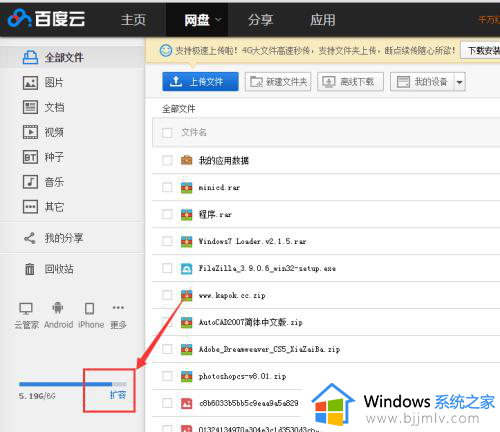Screen dimensions: 500x432
Task: Open file name 程序.rar
Action: [215, 214]
